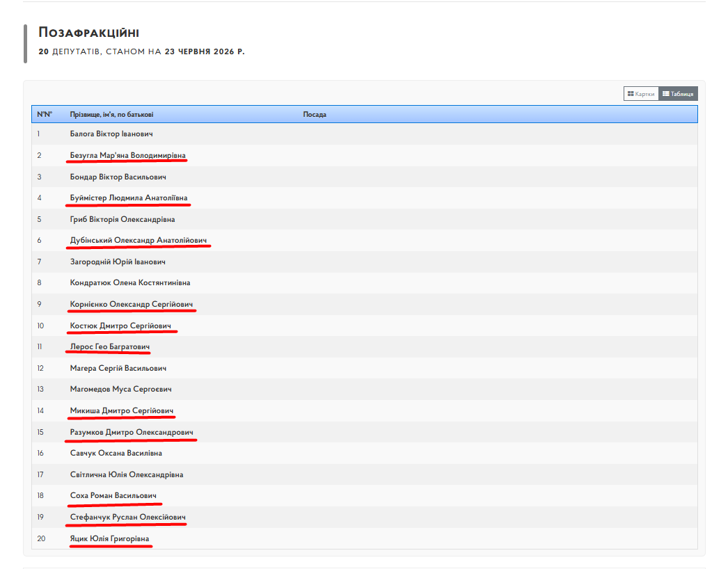Click Гриб Вікторія Олександрівна

point(122,219)
